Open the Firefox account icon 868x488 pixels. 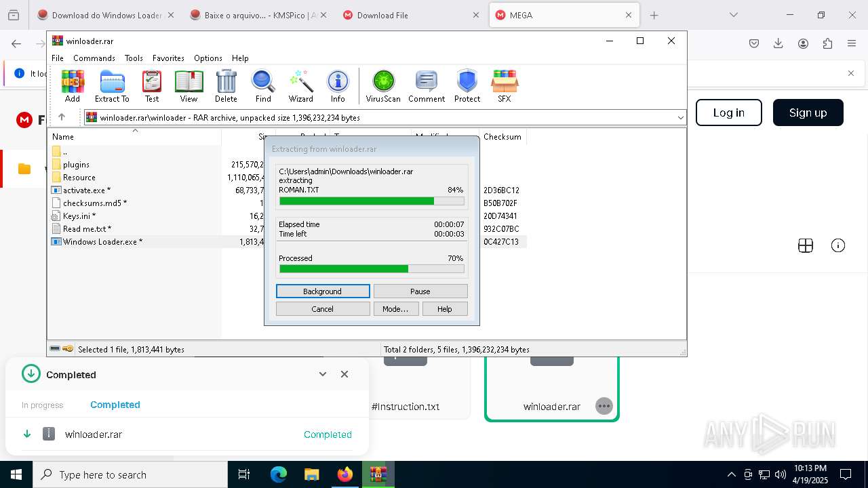click(x=803, y=43)
